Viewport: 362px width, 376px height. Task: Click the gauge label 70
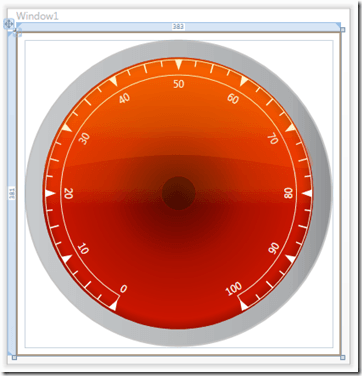[x=273, y=139]
